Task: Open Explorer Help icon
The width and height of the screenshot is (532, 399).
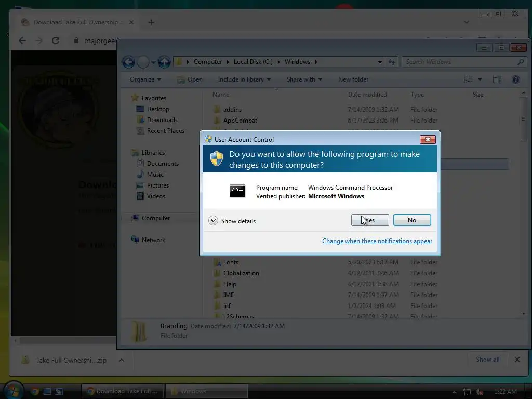Action: [x=516, y=79]
